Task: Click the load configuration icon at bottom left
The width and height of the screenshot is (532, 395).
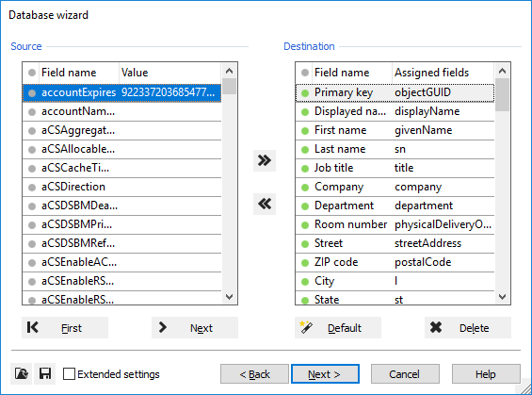Action: tap(22, 374)
